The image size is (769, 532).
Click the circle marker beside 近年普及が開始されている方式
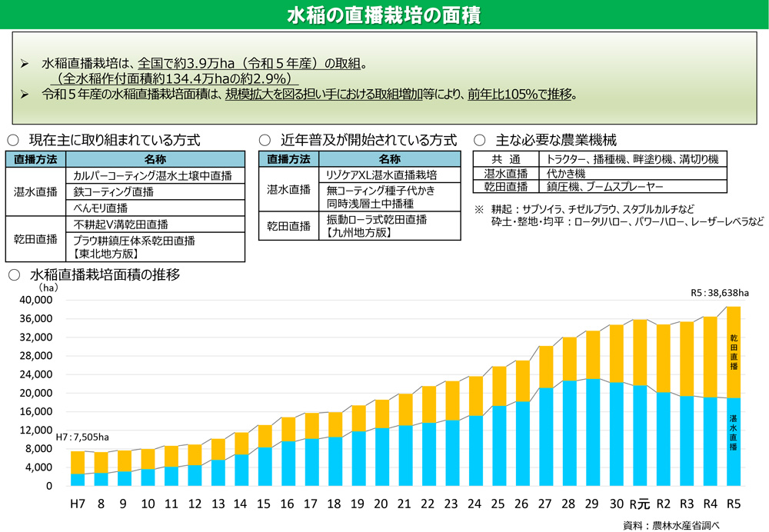click(x=265, y=141)
